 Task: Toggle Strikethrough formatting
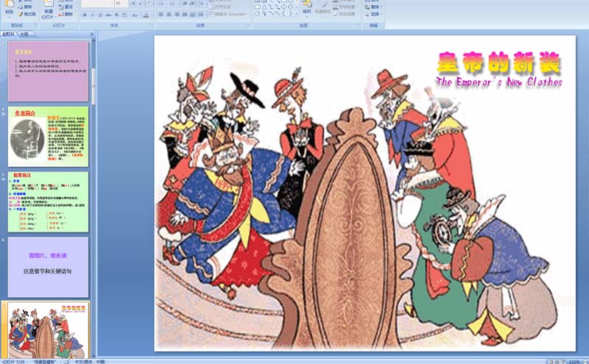[x=108, y=15]
